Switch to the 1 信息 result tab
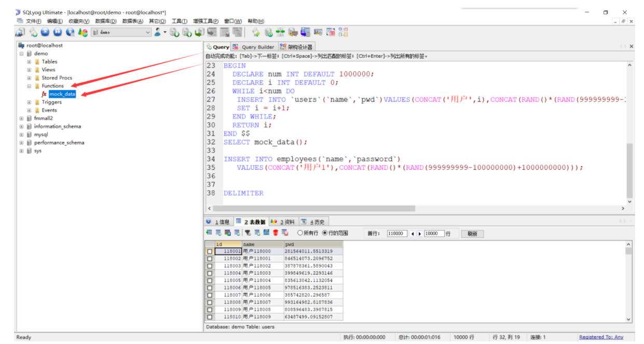 click(x=218, y=222)
